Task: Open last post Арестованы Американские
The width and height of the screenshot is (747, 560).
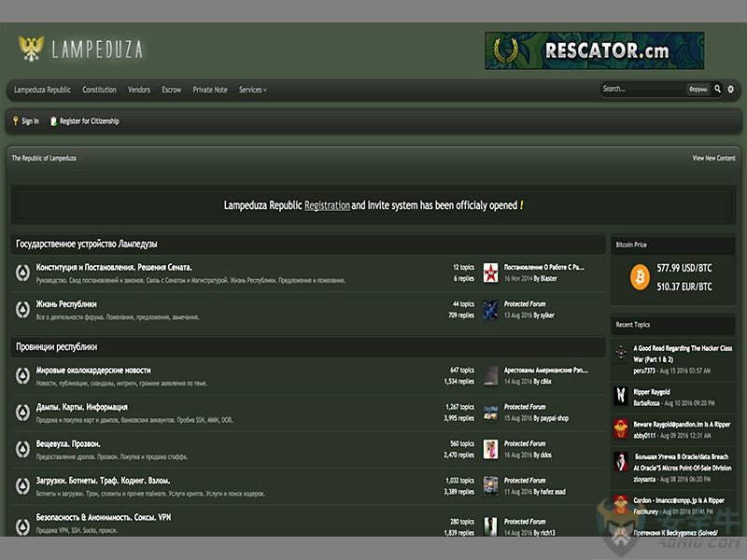Action: [x=546, y=370]
